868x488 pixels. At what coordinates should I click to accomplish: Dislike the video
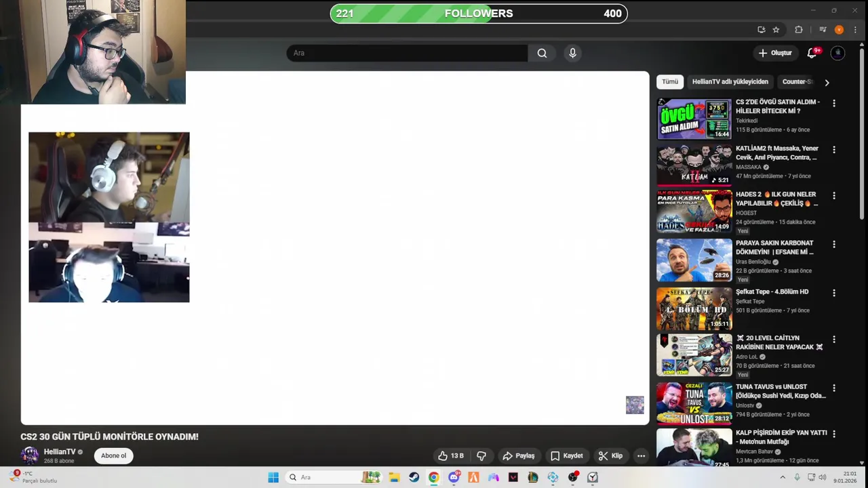pyautogui.click(x=481, y=456)
